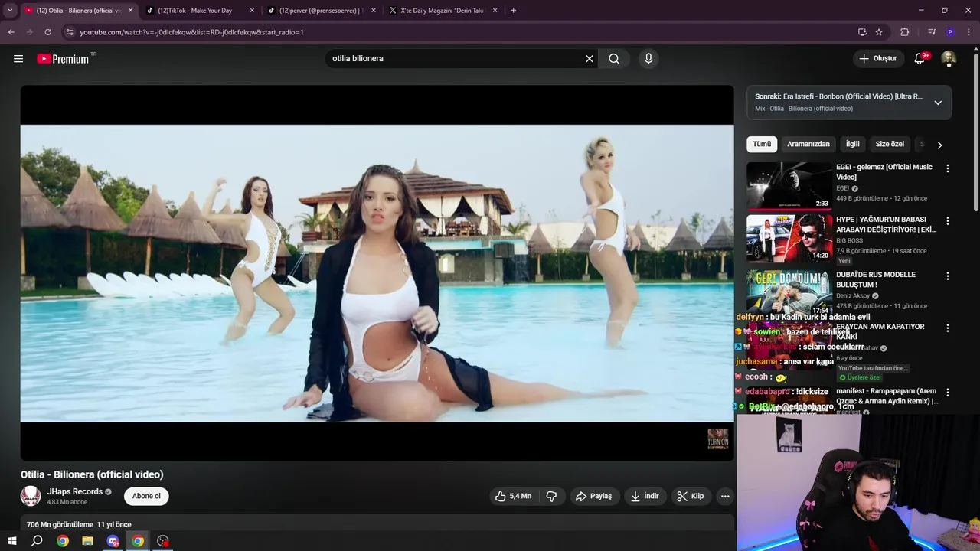Click the Abone ol subscribe button
The height and width of the screenshot is (551, 980).
click(x=146, y=496)
